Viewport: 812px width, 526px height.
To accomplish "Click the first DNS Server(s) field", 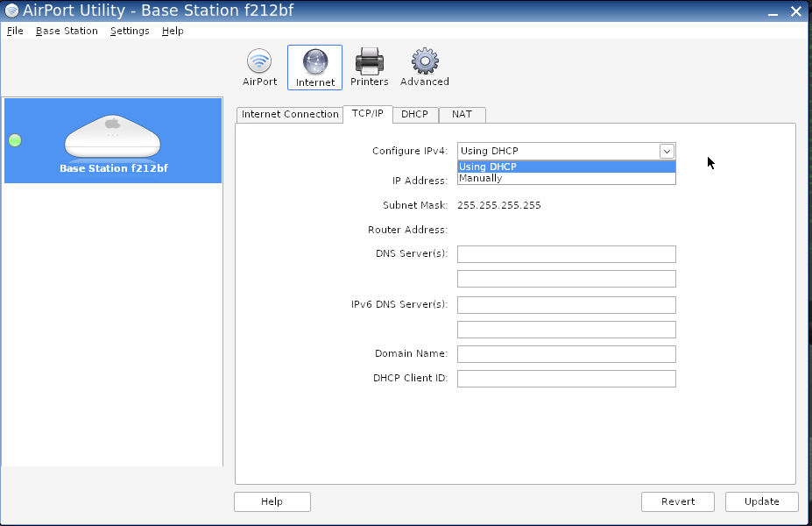I will (x=566, y=254).
